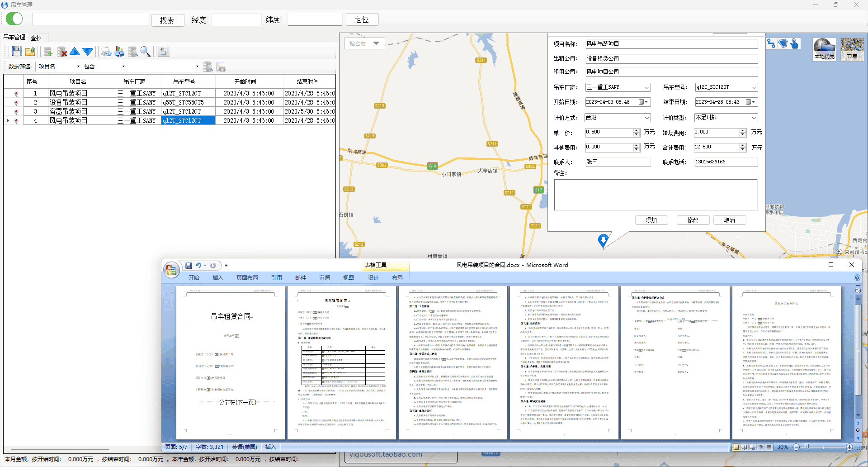This screenshot has width=868, height=467.
Task: Click the add record database icon
Action: pos(48,52)
